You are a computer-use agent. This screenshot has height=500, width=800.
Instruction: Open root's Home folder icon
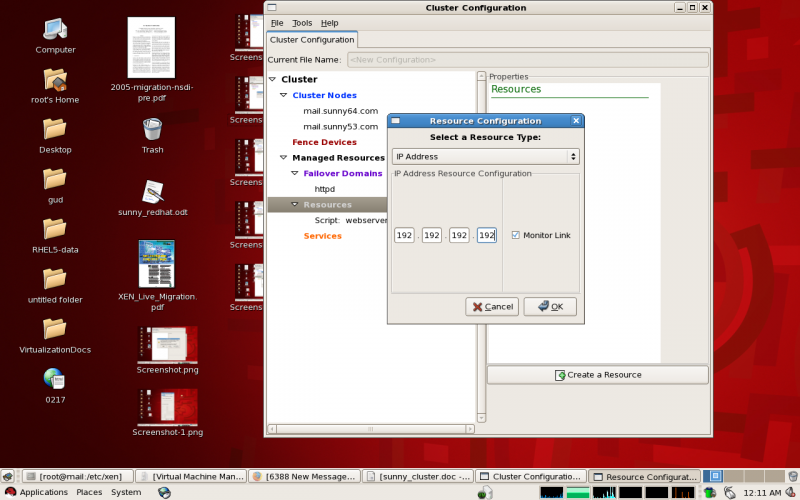55,81
